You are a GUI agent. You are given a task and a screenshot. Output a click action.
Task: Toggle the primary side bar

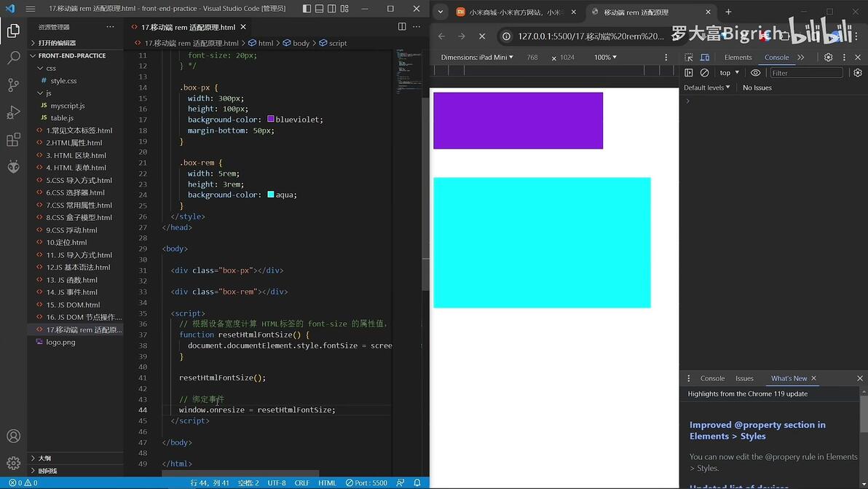(x=307, y=8)
